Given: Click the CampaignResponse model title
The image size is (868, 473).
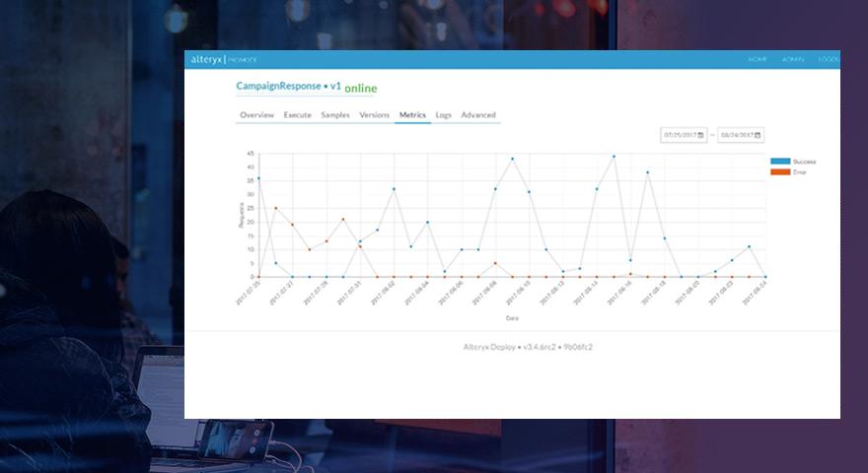Looking at the screenshot, I should 288,87.
